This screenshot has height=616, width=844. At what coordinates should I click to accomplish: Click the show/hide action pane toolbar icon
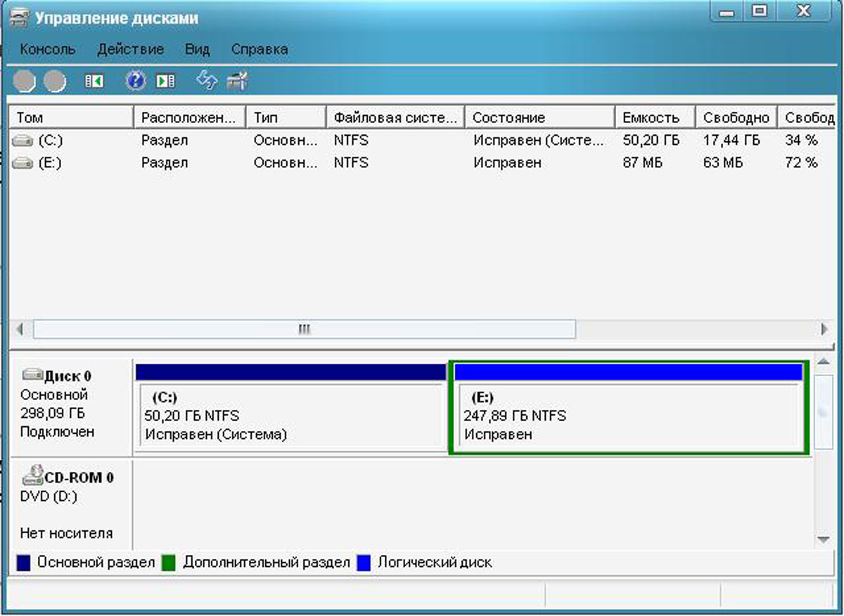point(166,82)
